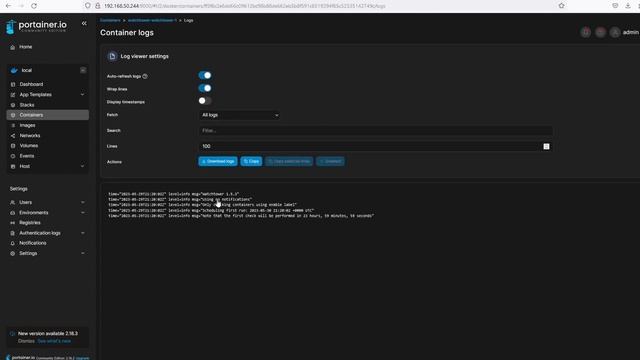
Task: Click the browser back arrow
Action: point(8,6)
